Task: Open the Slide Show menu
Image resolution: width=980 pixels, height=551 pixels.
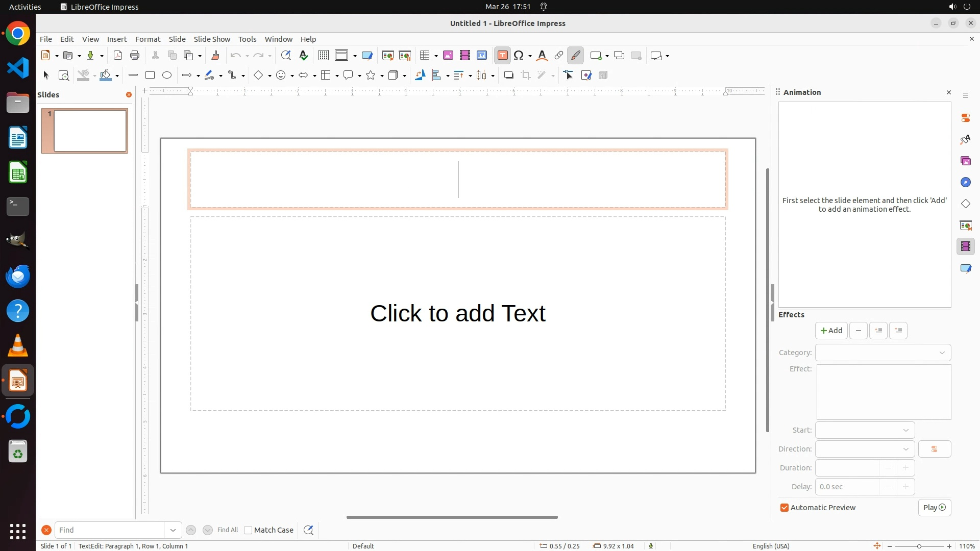Action: (x=212, y=39)
